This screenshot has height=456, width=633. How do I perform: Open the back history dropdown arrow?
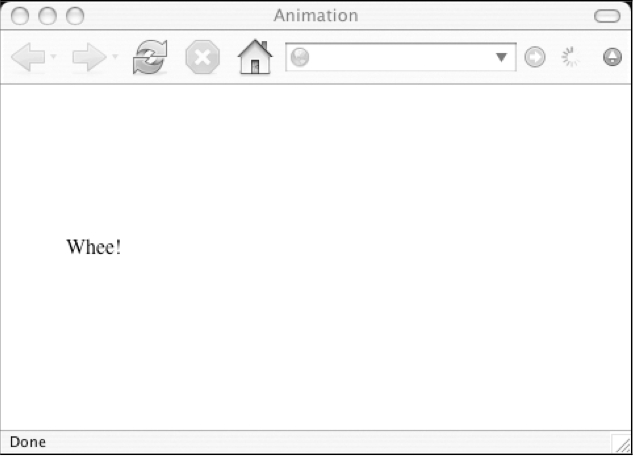[54, 56]
